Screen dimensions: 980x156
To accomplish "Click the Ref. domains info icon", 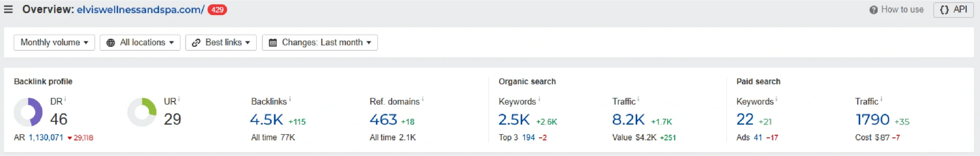I will tap(423, 99).
